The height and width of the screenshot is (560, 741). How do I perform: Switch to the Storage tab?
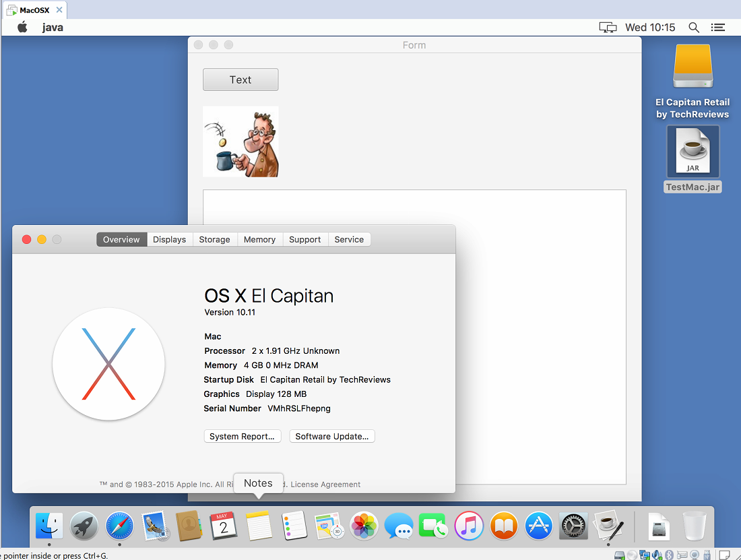coord(214,240)
